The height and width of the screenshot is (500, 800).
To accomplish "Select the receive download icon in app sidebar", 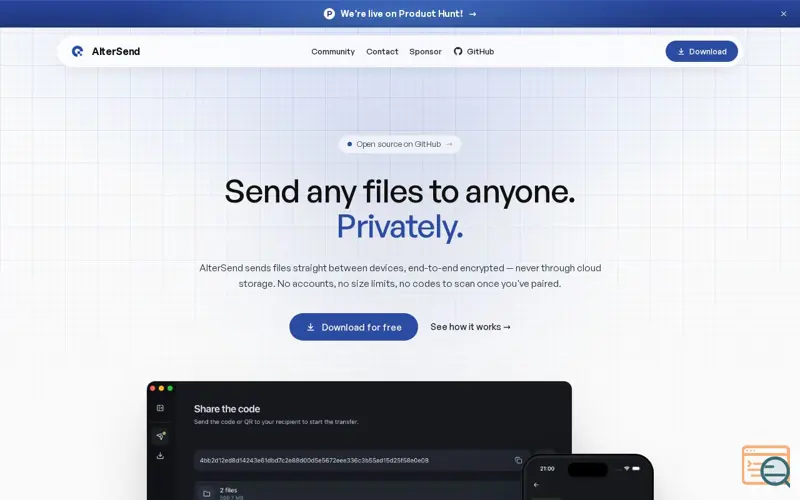I will tap(160, 456).
